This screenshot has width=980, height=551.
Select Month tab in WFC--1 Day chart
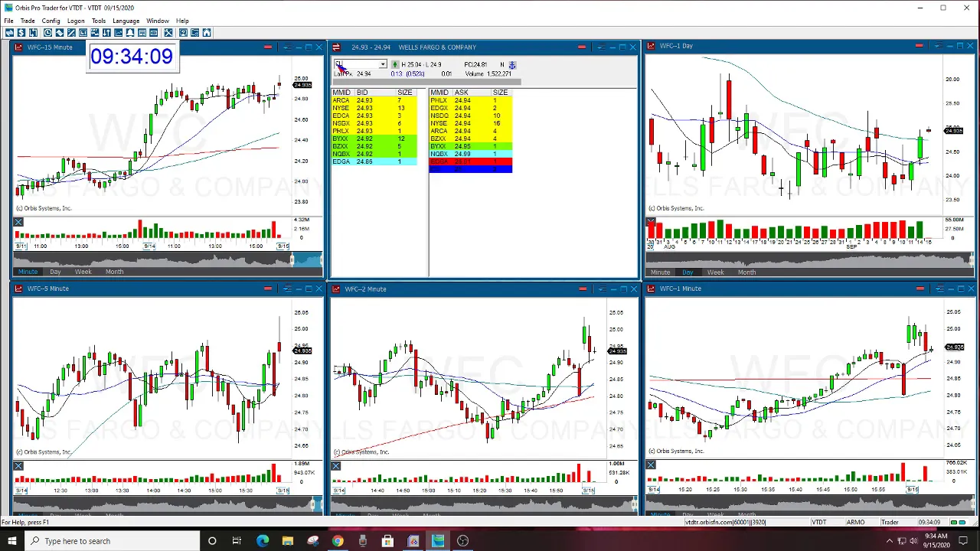[x=746, y=272]
